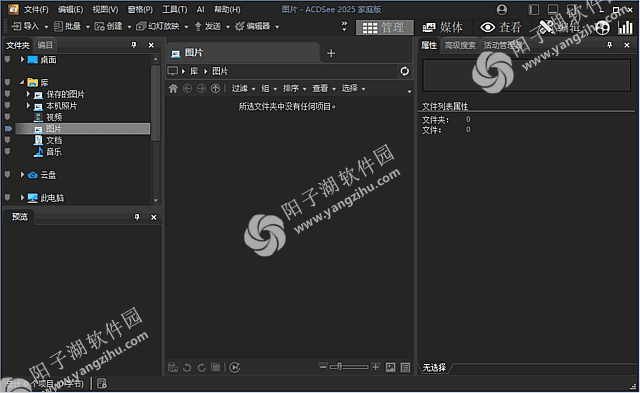Open a new folder tab with plus
The height and width of the screenshot is (393, 640).
point(331,53)
